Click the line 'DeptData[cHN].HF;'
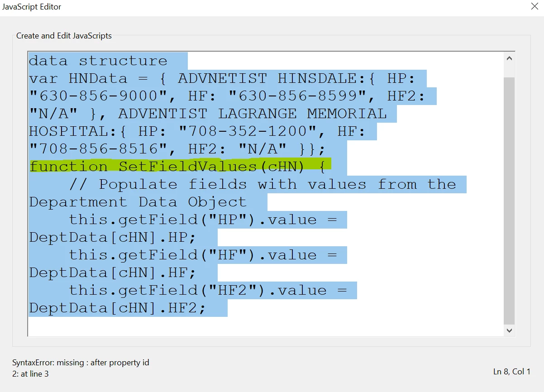This screenshot has height=392, width=544. 113,272
